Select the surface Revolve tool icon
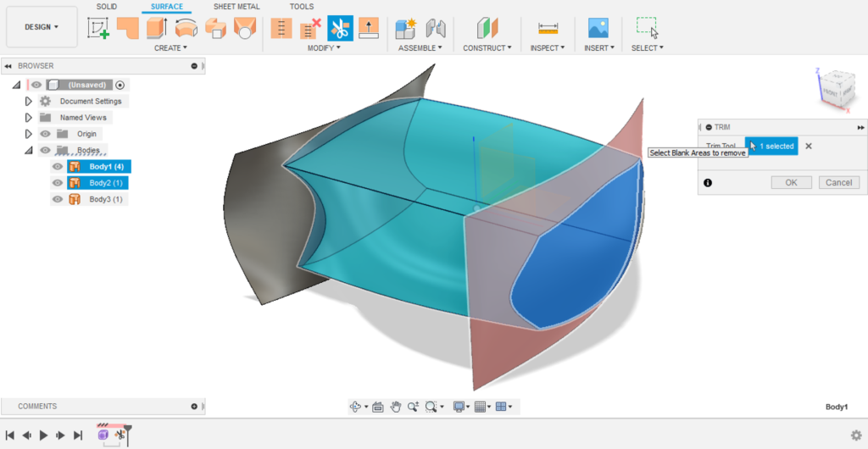The image size is (868, 449). [x=186, y=28]
